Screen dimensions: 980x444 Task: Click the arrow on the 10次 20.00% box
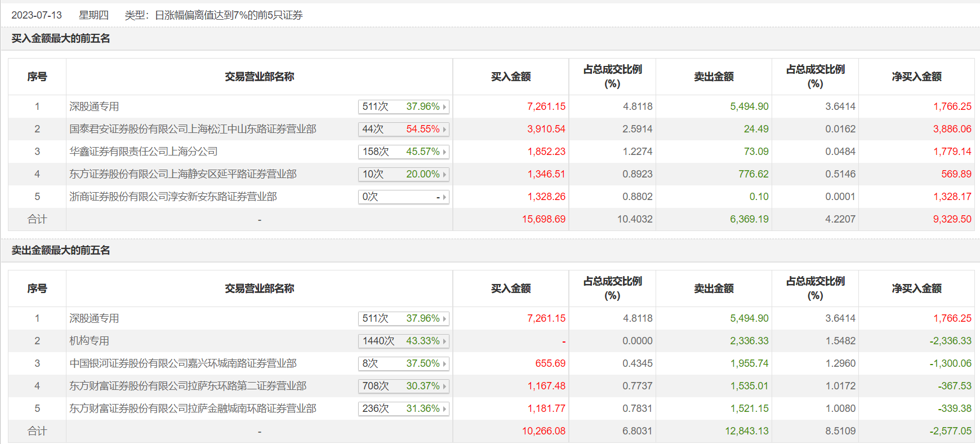point(444,175)
